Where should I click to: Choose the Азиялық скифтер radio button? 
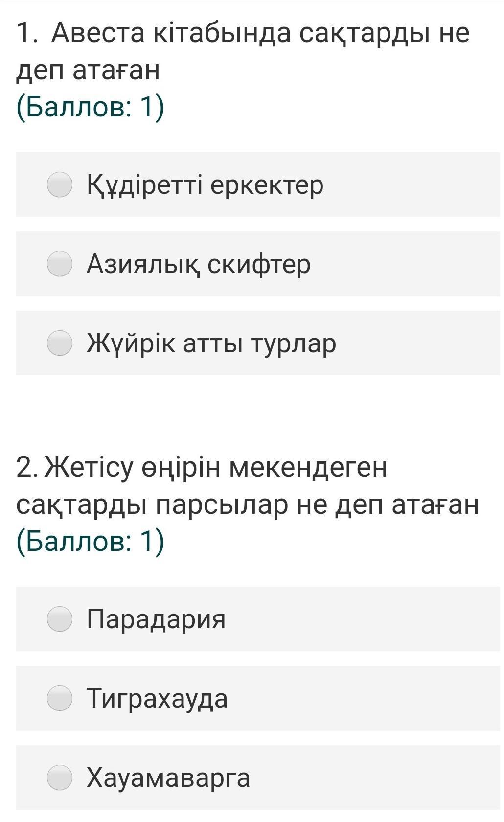60,264
